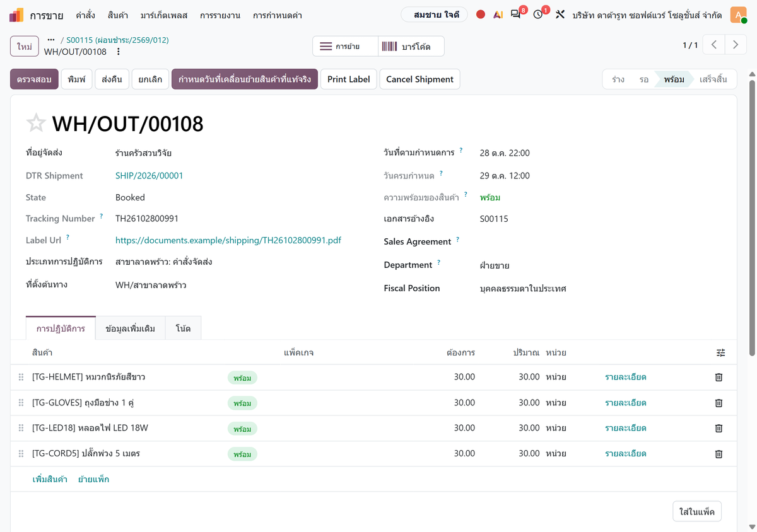Open the actions menu beside WH/OUT/00108 breadcrumb
Screen dimensions: 757x532
click(118, 52)
